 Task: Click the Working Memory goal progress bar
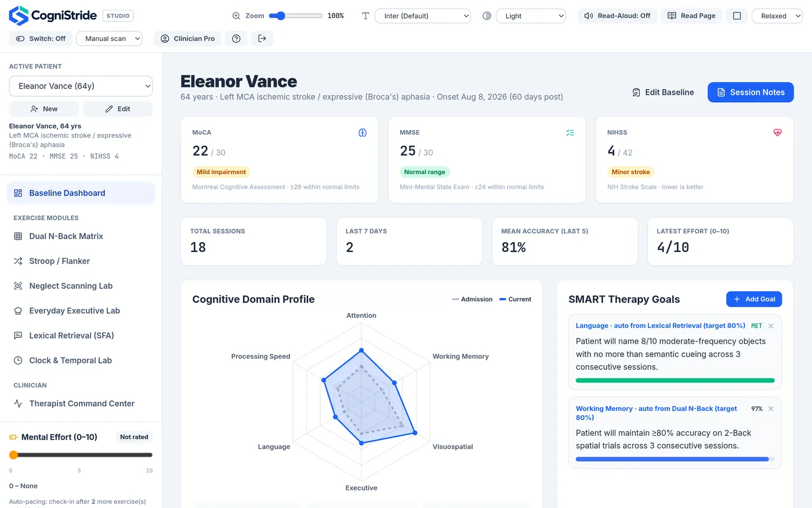pyautogui.click(x=675, y=459)
